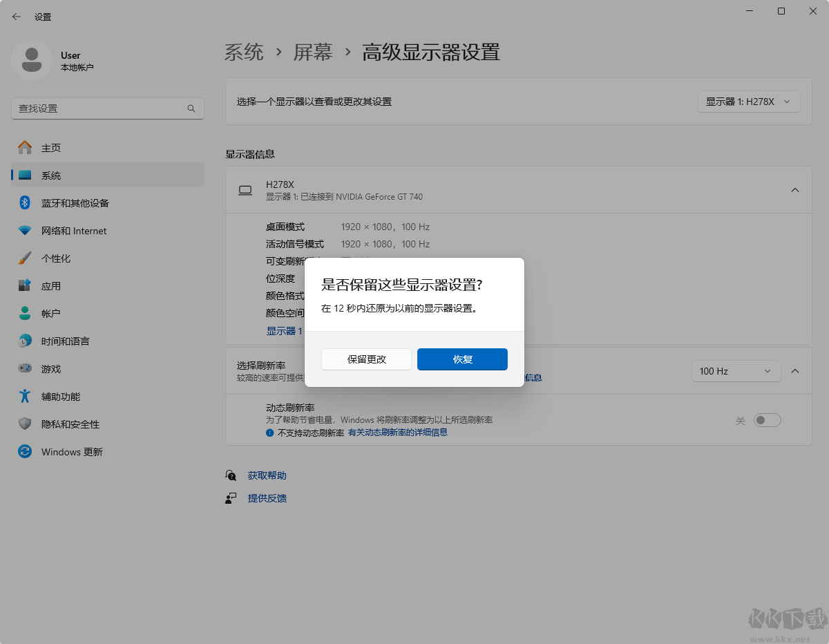Click 保留更改 to keep display settings

[x=366, y=359]
